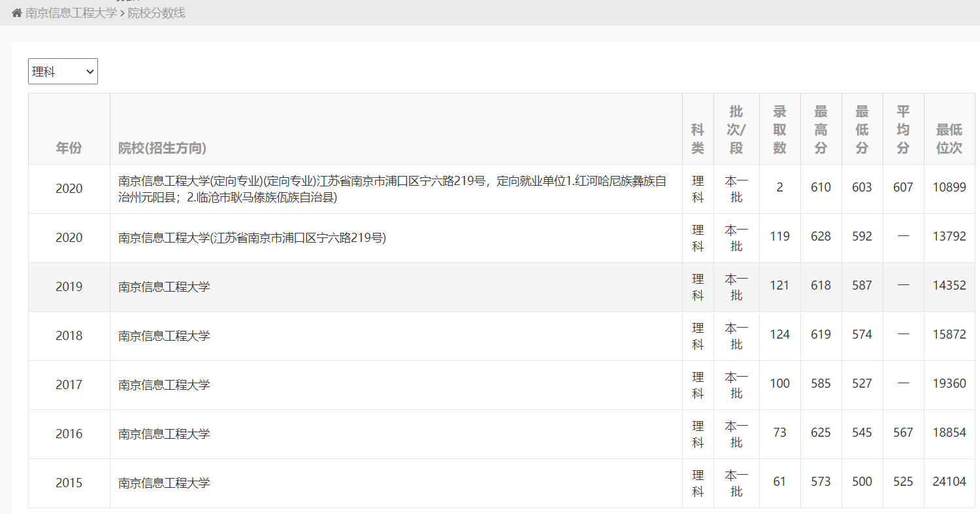Click lowest rank value 19360
Screen dimensions: 980x514
click(x=949, y=384)
